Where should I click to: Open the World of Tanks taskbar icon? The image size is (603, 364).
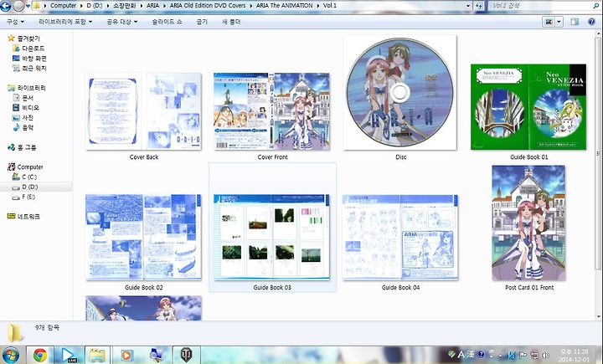(187, 355)
